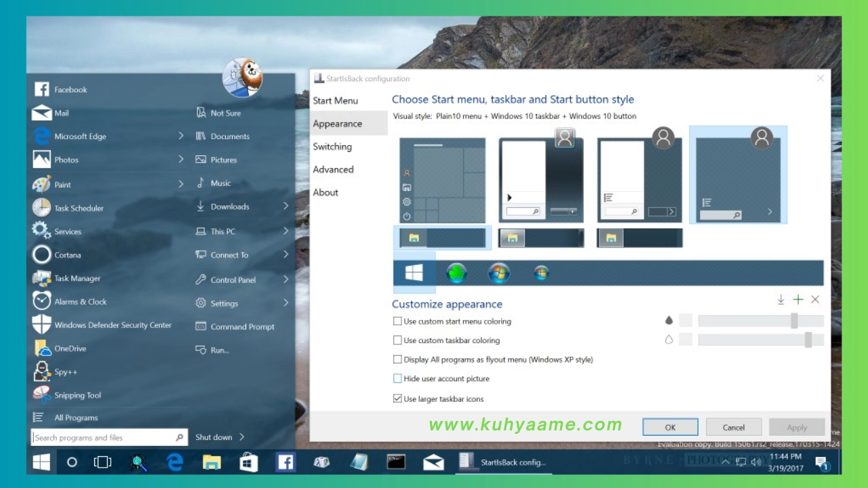This screenshot has width=868, height=488.
Task: Select the Windows 7 orb start button
Action: pos(498,273)
